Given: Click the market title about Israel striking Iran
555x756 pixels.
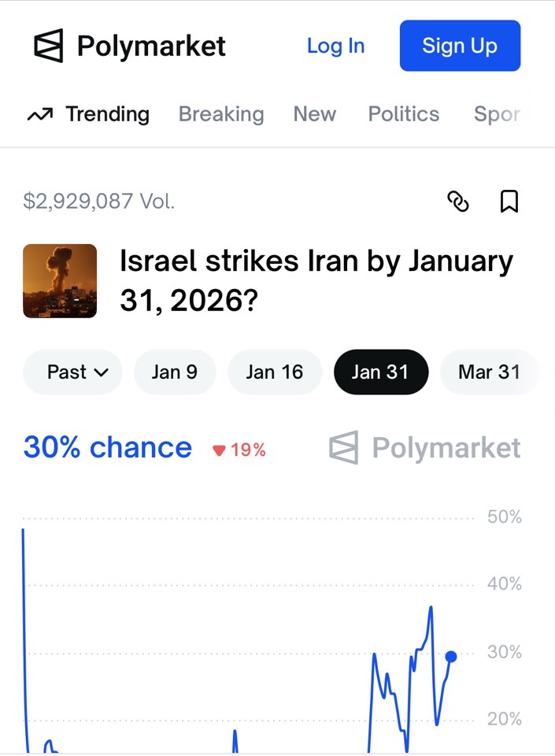Looking at the screenshot, I should [316, 281].
